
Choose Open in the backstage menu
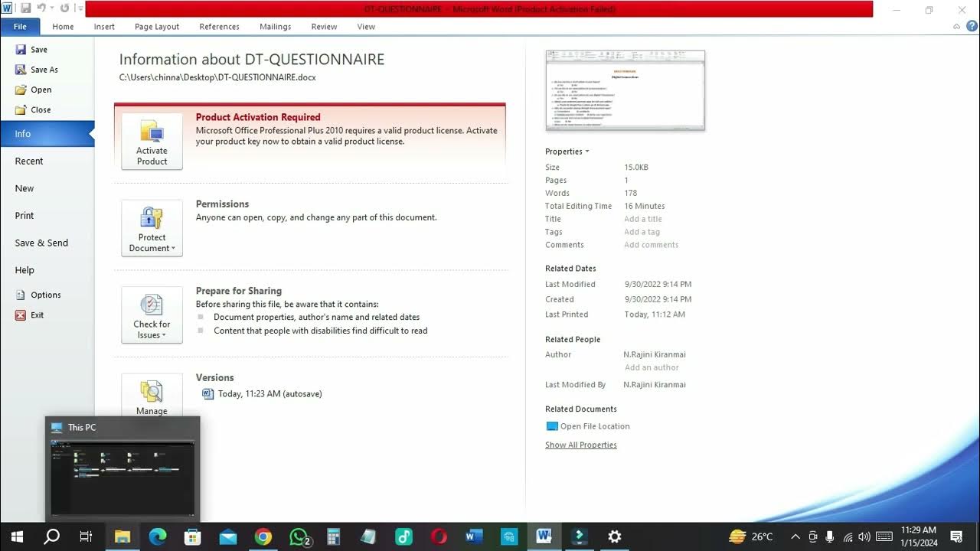tap(34, 90)
